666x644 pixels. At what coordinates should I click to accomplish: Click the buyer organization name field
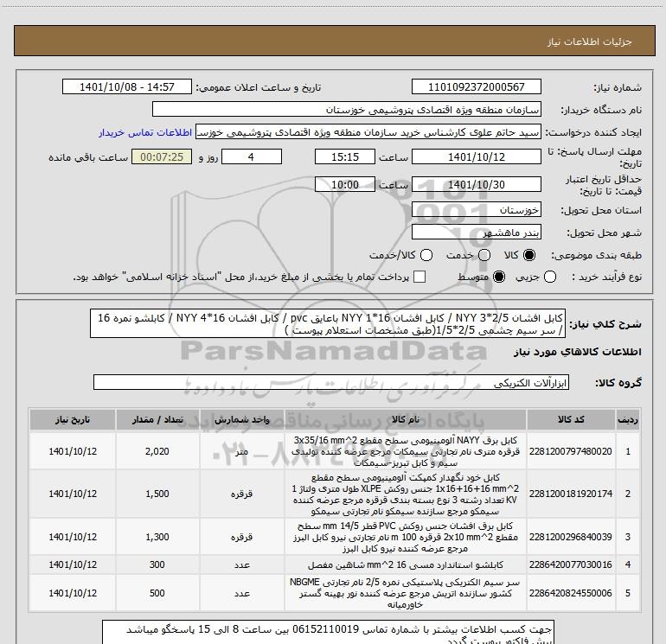pyautogui.click(x=347, y=110)
